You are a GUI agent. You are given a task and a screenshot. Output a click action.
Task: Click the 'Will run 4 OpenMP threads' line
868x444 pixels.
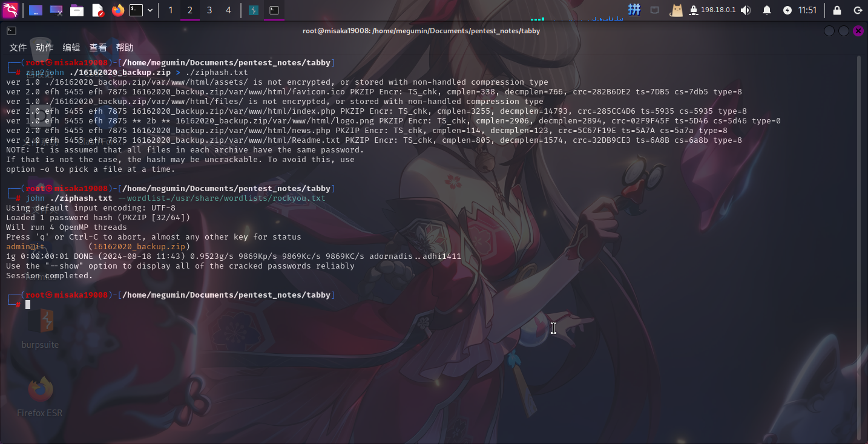click(x=67, y=227)
